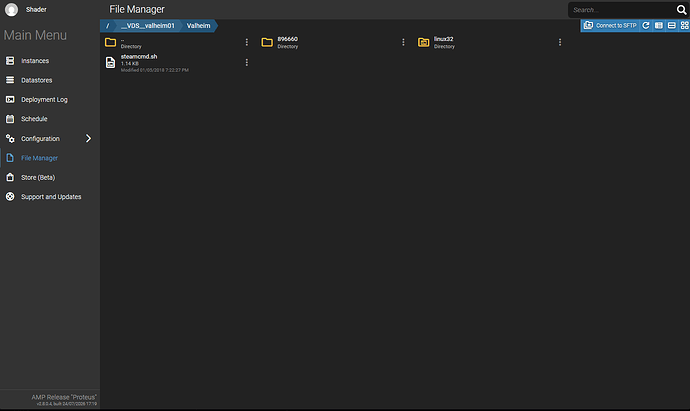This screenshot has width=690, height=411.
Task: Click Connect to SFTP button
Action: (610, 26)
